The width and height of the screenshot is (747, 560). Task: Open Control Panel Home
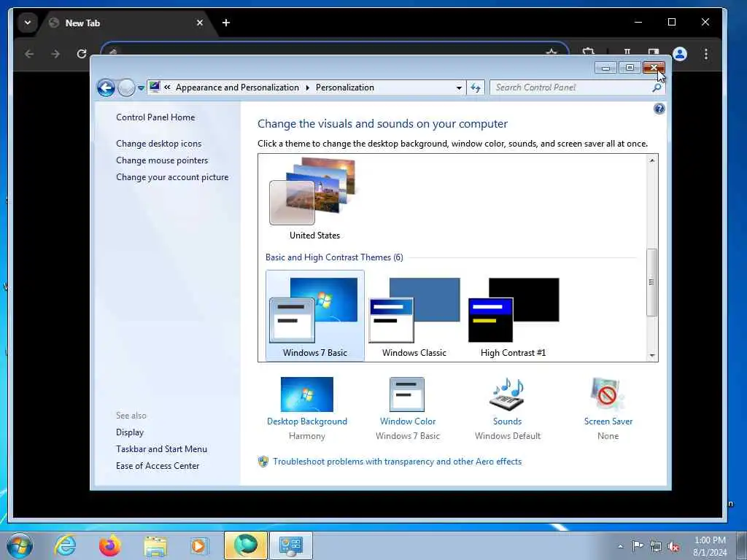pos(155,117)
